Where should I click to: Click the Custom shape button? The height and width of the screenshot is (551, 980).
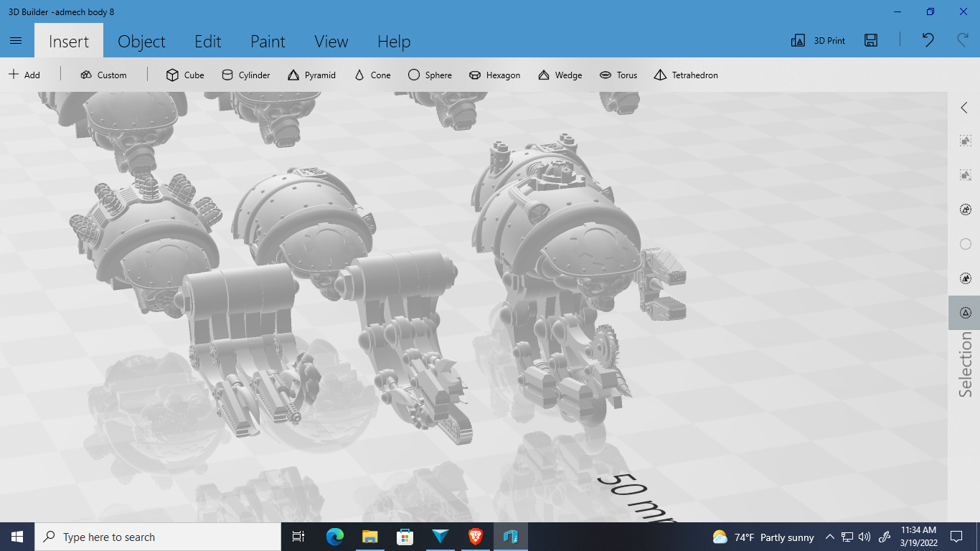click(104, 75)
